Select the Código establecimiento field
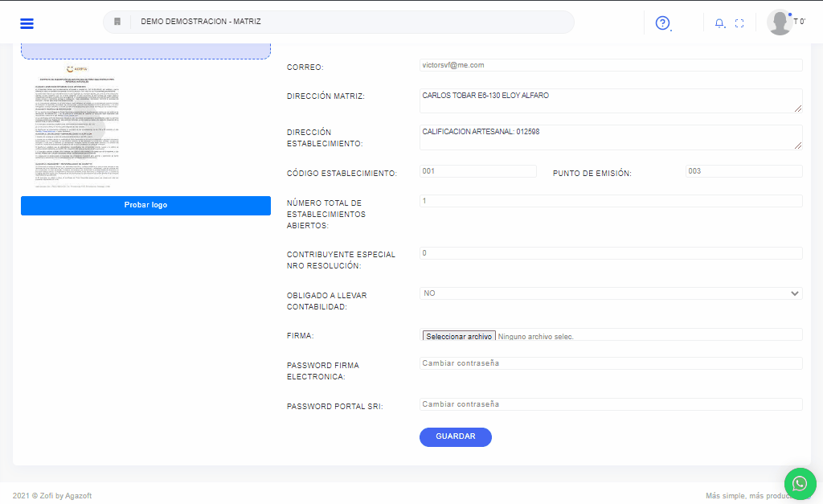 click(x=477, y=171)
